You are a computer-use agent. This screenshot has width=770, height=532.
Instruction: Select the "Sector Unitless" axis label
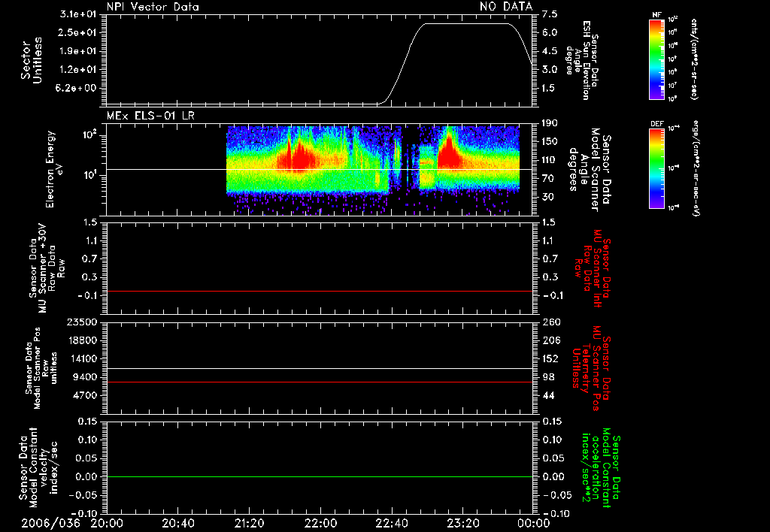click(x=32, y=60)
